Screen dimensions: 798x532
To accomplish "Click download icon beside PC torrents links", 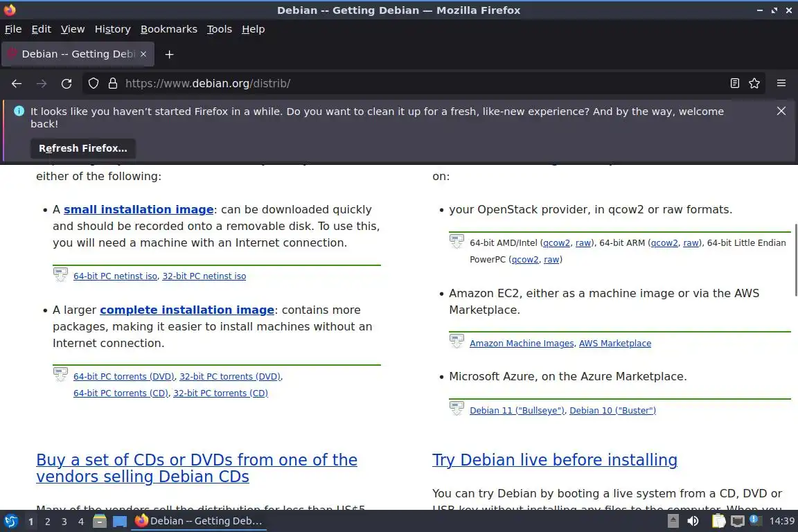I will [x=60, y=375].
